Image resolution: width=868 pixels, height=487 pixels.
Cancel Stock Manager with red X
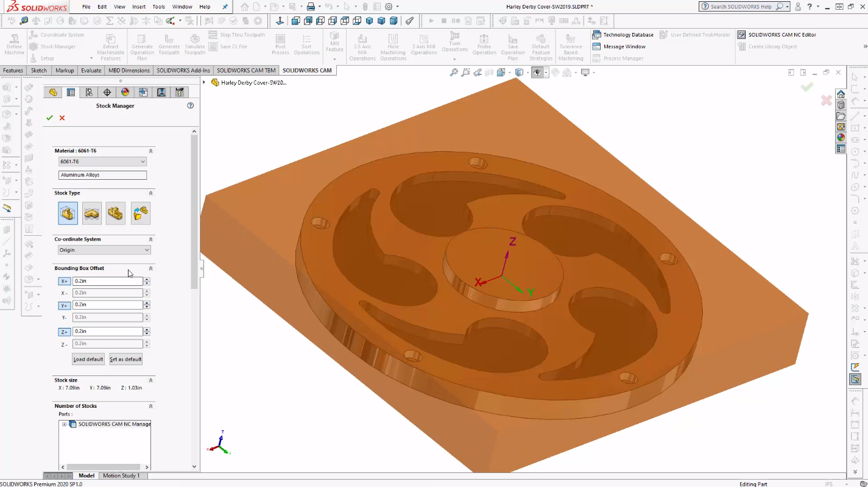(x=62, y=118)
